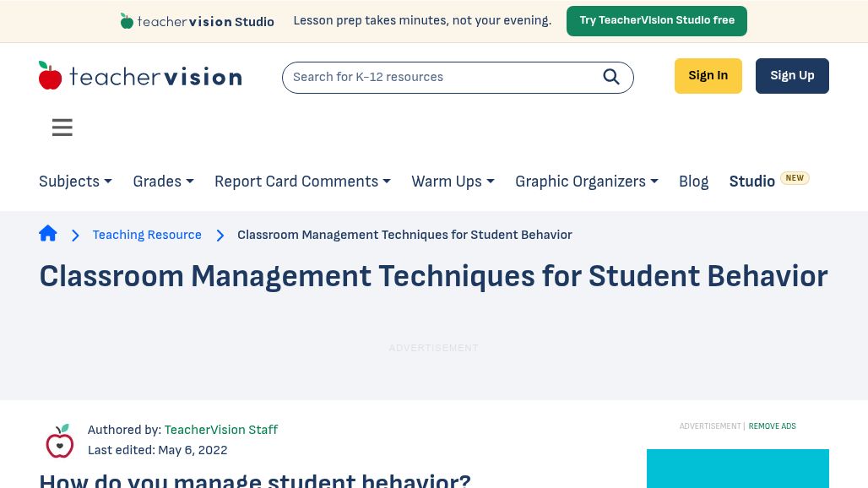Expand the Grades dropdown menu
868x488 pixels.
click(163, 182)
